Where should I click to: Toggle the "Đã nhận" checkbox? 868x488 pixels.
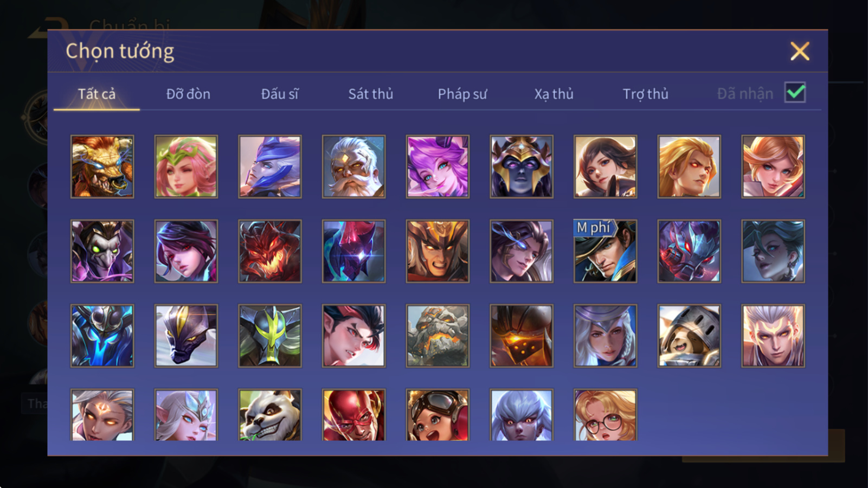[795, 93]
